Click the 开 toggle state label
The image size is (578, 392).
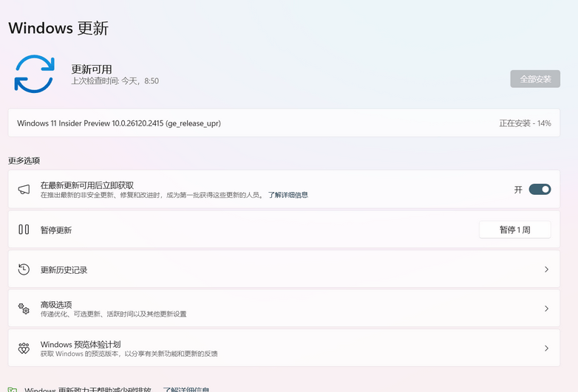tap(518, 190)
